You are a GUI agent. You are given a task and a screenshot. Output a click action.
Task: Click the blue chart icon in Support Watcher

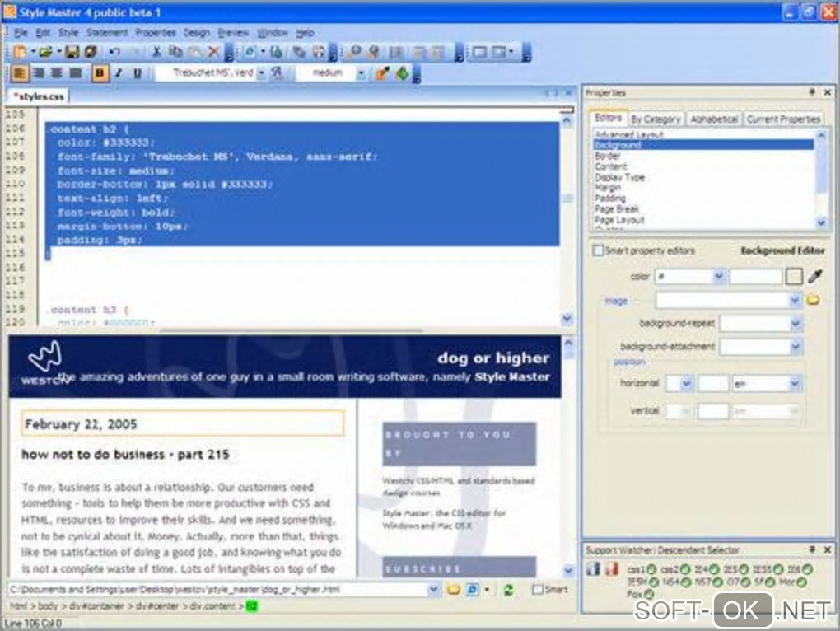click(593, 568)
